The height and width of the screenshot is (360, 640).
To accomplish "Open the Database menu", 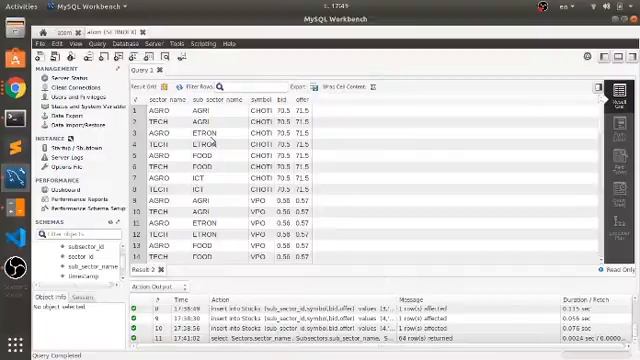I will tap(125, 44).
